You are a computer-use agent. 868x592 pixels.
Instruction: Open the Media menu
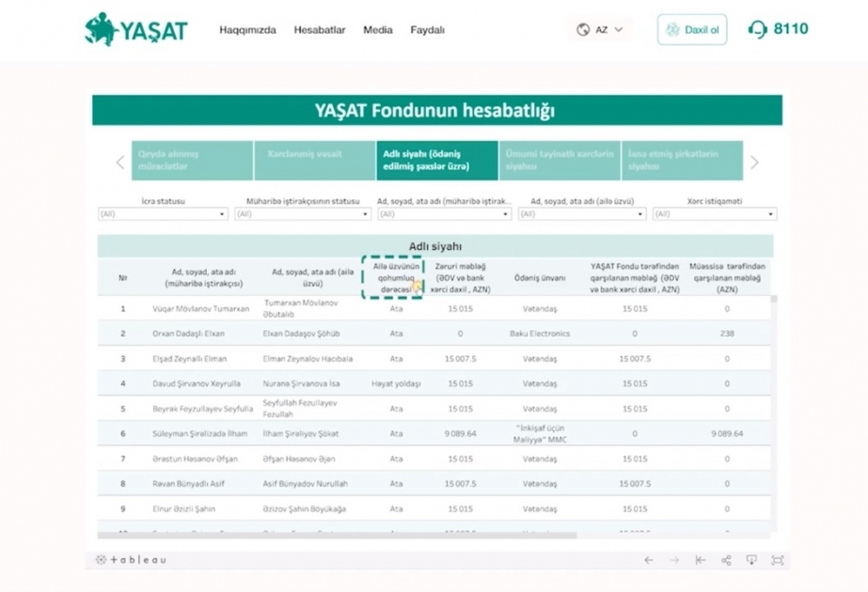[377, 30]
